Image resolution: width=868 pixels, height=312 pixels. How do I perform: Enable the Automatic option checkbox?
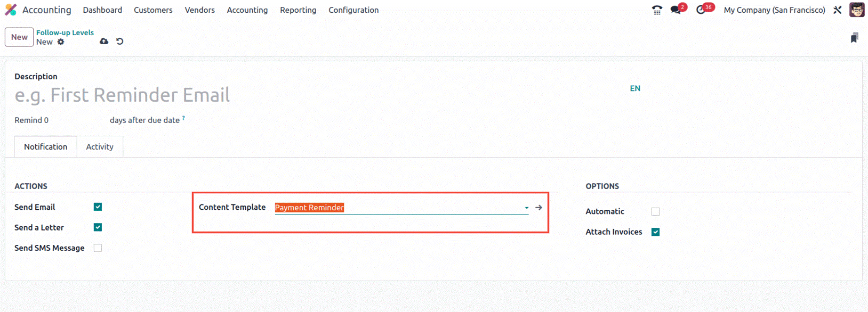[x=655, y=212]
